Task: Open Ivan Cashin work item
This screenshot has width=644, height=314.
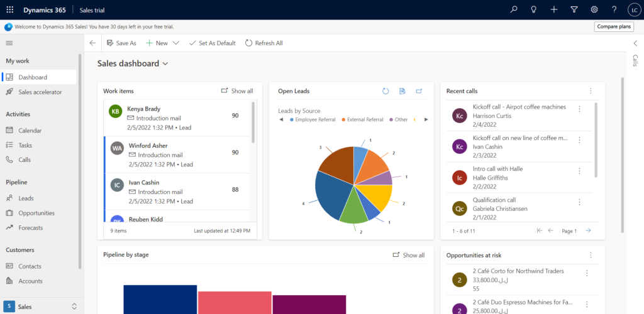Action: (x=177, y=192)
